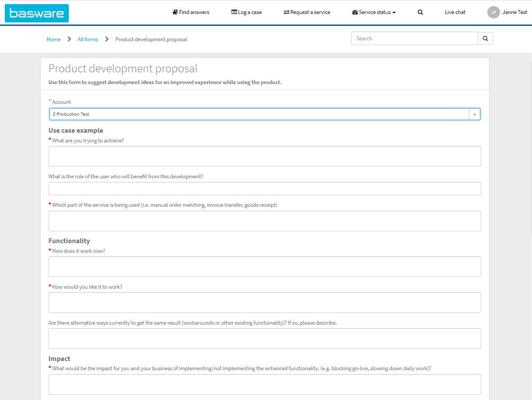
Task: Click the user role field
Action: pos(264,188)
